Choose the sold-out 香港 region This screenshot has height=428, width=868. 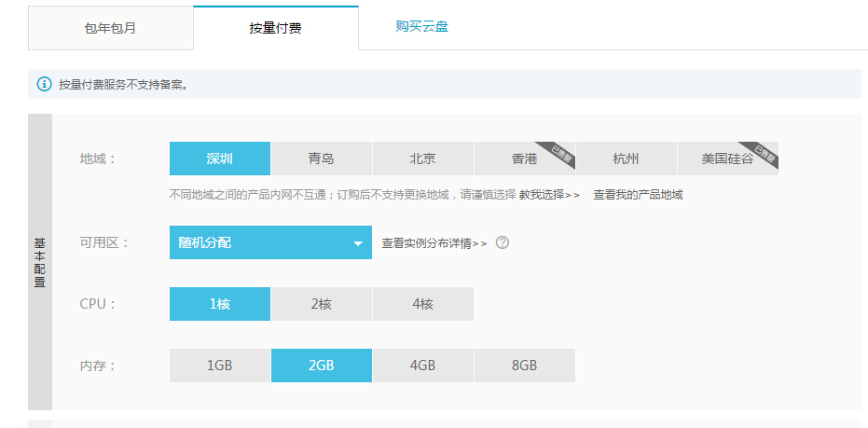pyautogui.click(x=524, y=159)
